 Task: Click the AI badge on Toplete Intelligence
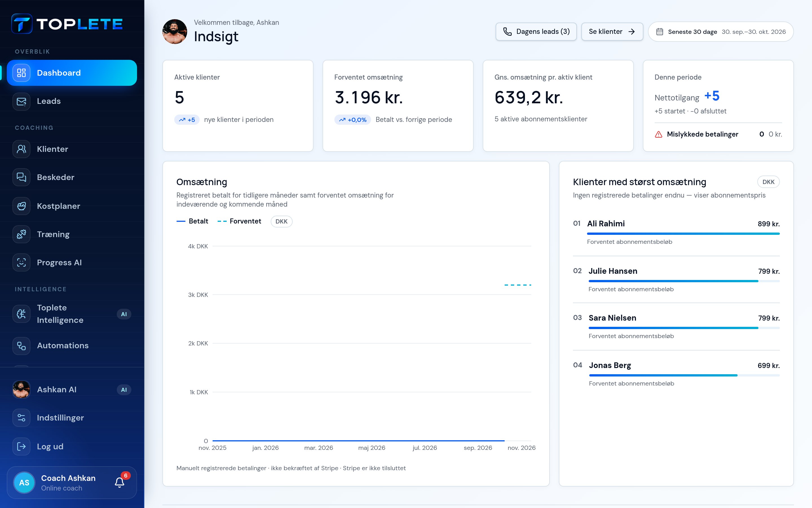tap(124, 314)
